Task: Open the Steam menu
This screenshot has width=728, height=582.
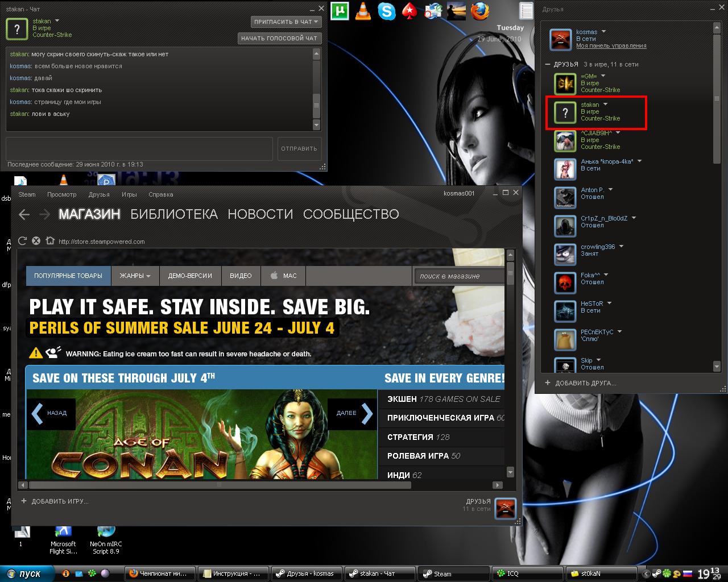Action: (27, 194)
